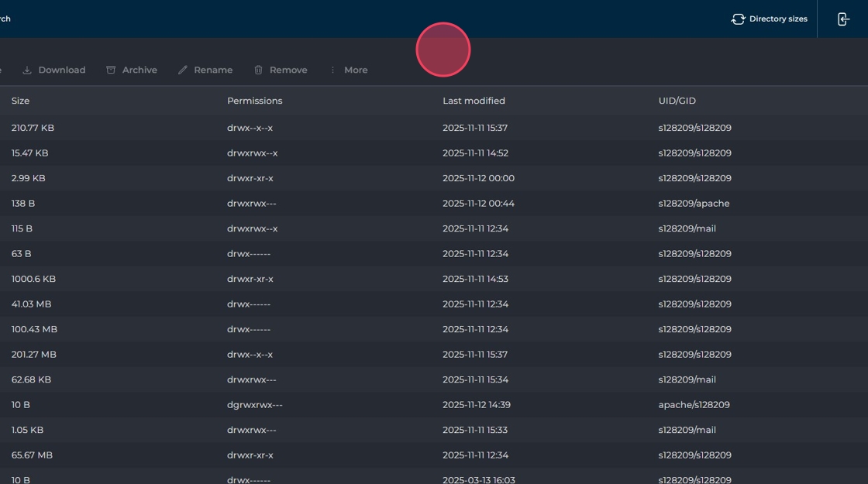This screenshot has height=484, width=868.
Task: Select the row owned by s128209/apache
Action: coord(694,204)
